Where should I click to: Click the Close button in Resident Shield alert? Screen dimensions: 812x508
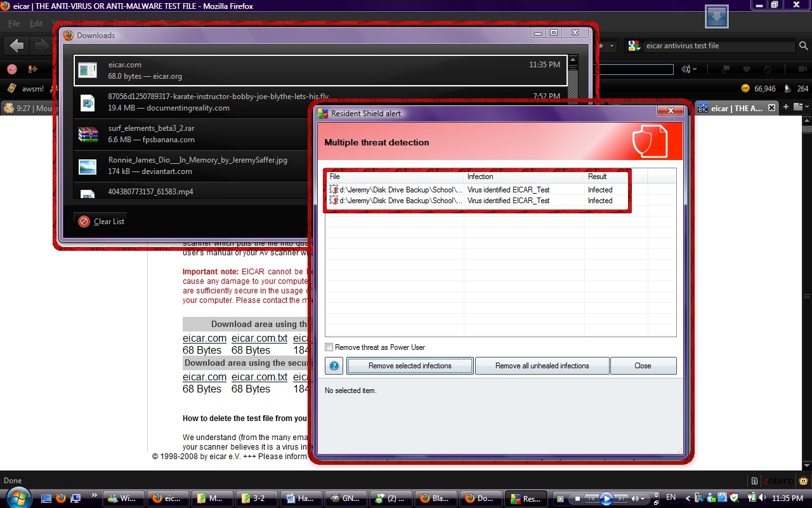643,366
